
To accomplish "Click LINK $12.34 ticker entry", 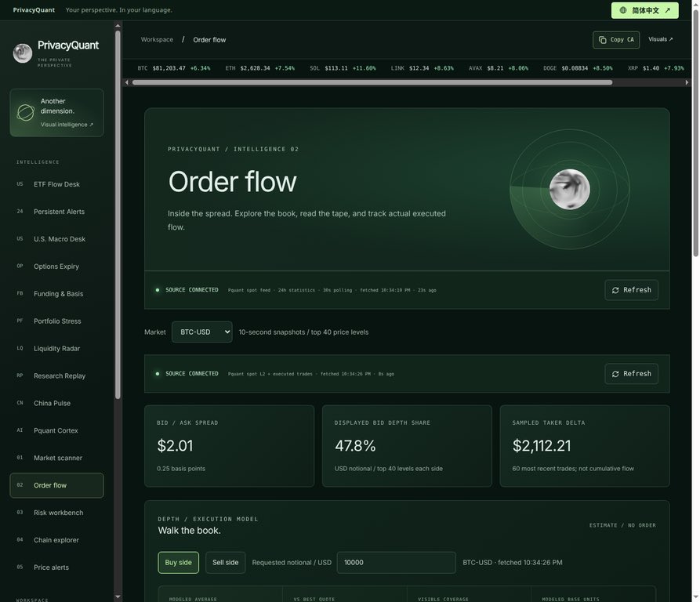I will click(x=423, y=68).
